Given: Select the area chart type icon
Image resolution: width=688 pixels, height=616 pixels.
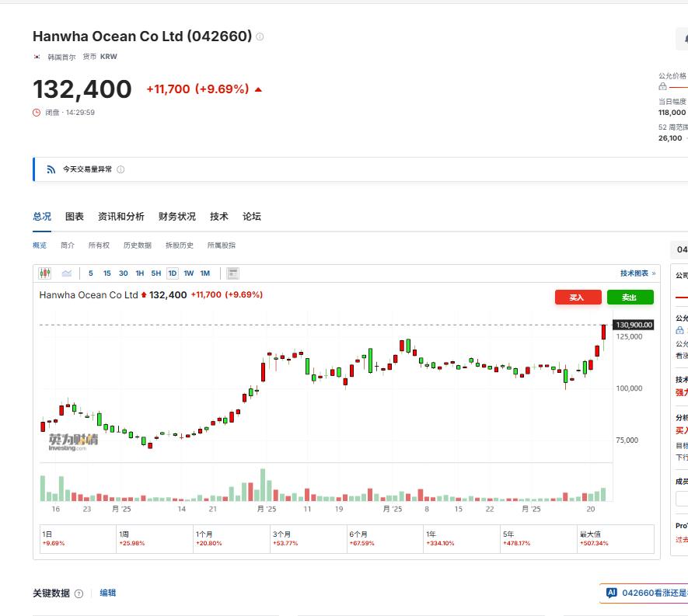Looking at the screenshot, I should 67,273.
